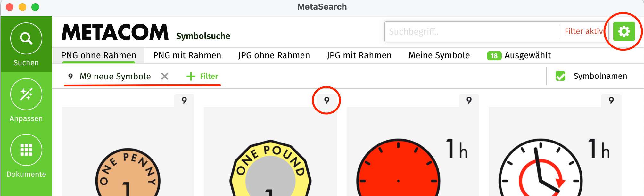Viewport: 644px width, 196px height.
Task: Click the 9 badge on One Penny symbol
Action: [184, 101]
